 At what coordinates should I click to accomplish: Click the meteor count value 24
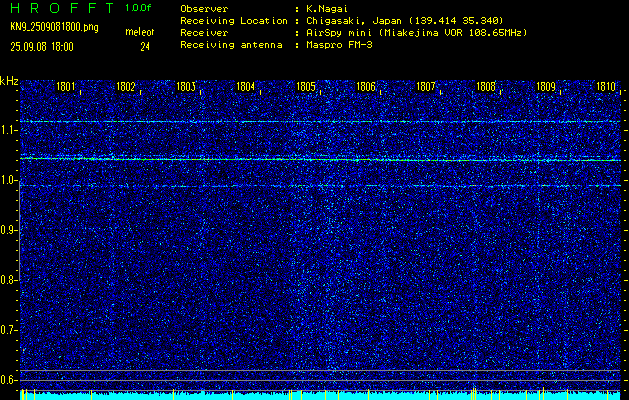point(145,47)
